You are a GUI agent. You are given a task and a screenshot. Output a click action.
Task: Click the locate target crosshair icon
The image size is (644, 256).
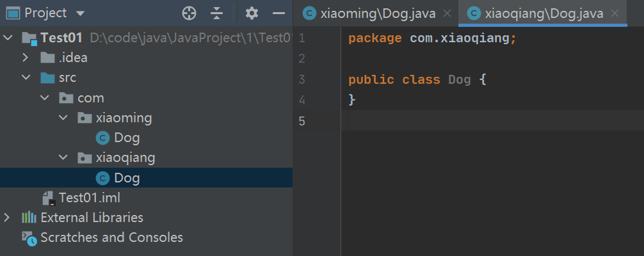click(189, 13)
